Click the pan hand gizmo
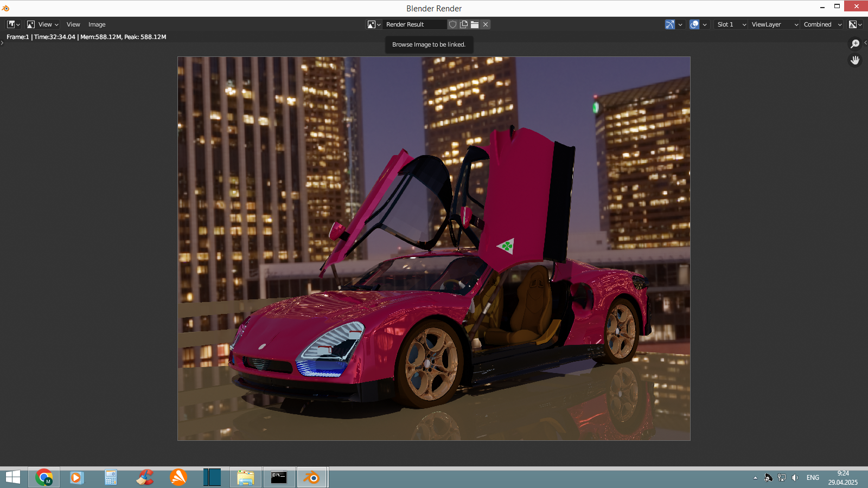868x488 pixels. pos(855,60)
